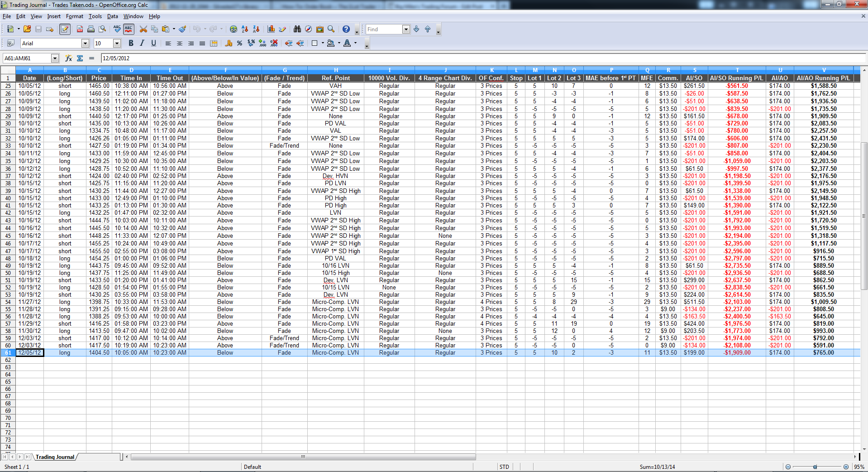Open the Borders style dropdown arrow
The width and height of the screenshot is (868, 472).
pyautogui.click(x=323, y=43)
